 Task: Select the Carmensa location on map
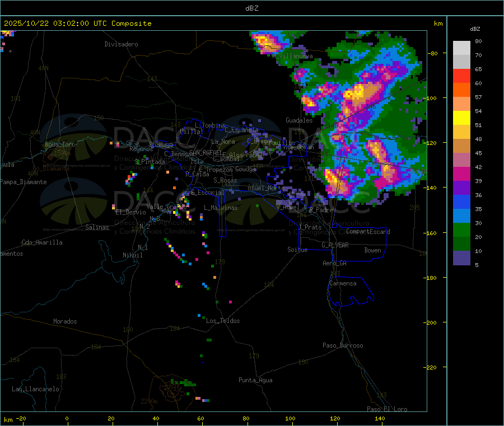pos(343,283)
